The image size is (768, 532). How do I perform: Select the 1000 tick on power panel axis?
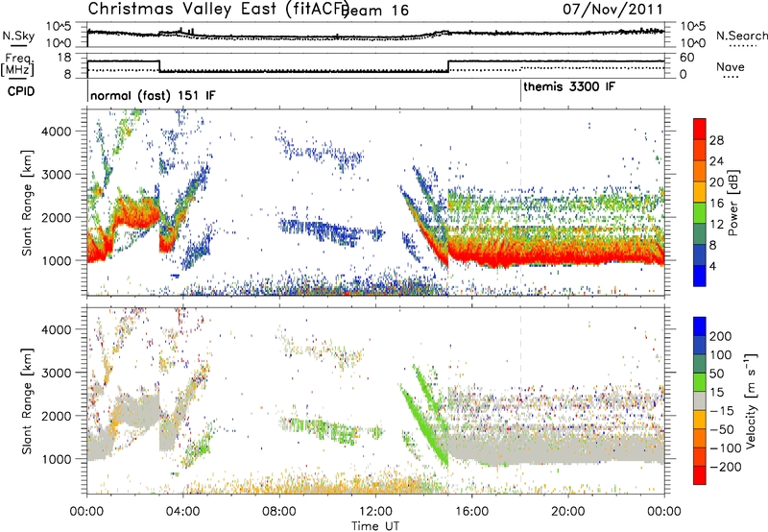(56, 260)
